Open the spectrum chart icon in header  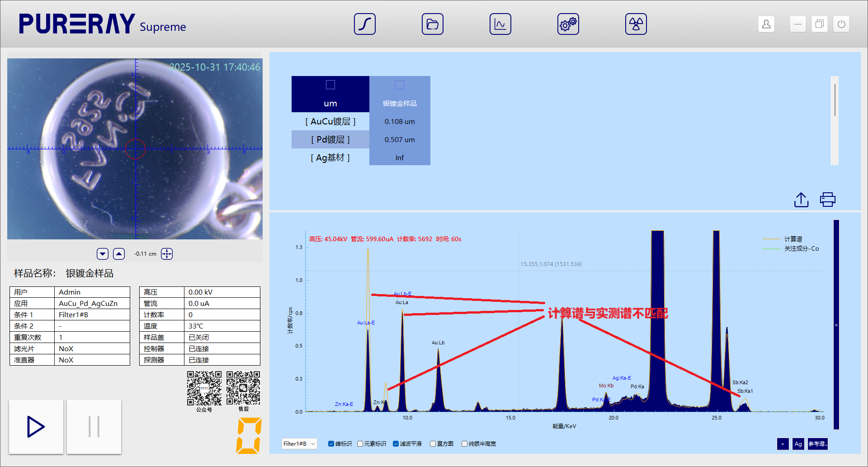[500, 24]
